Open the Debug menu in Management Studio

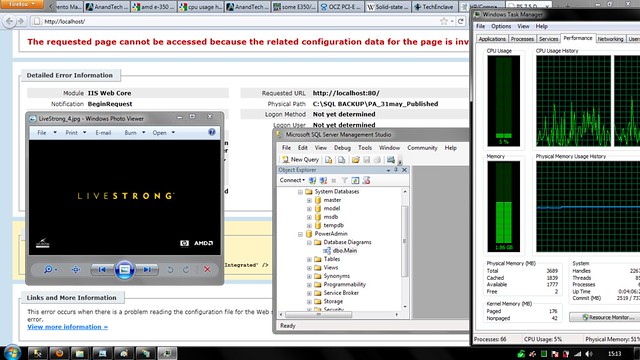click(x=342, y=148)
